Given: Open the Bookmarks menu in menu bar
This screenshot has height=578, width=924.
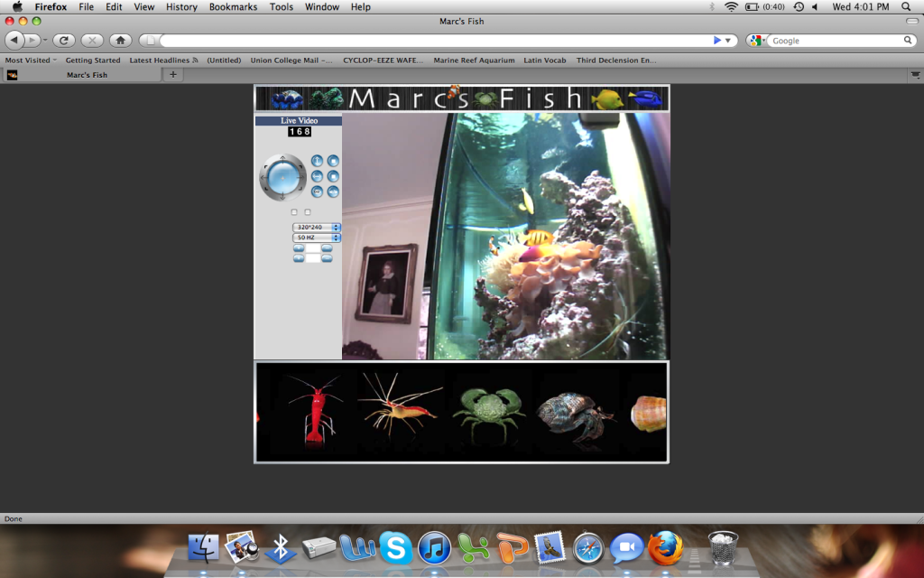Looking at the screenshot, I should (x=233, y=6).
